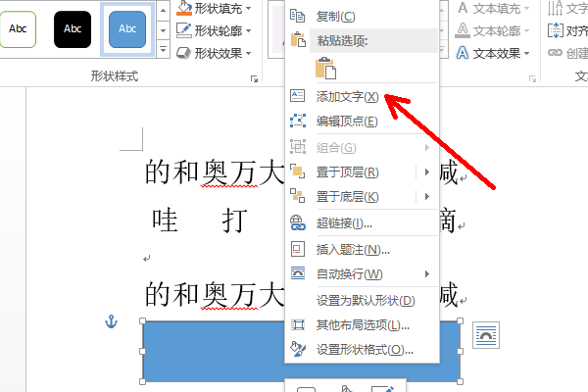The height and width of the screenshot is (392, 588).
Task: Open Shape Fill dropdown arrow
Action: (248, 8)
